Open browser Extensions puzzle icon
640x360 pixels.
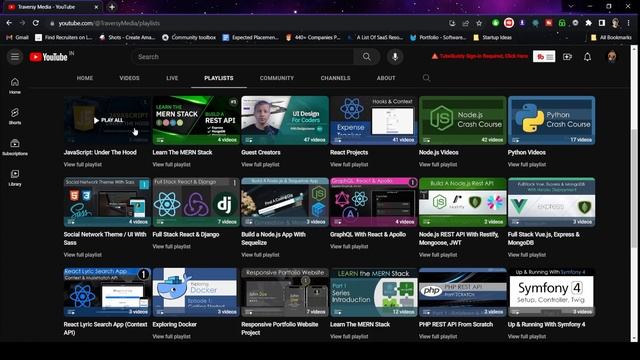coord(588,23)
